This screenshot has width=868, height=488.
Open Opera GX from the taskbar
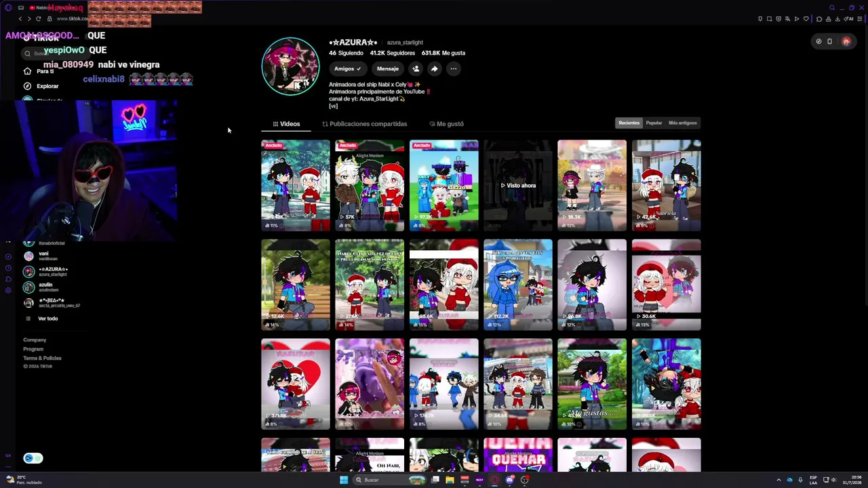(495, 480)
